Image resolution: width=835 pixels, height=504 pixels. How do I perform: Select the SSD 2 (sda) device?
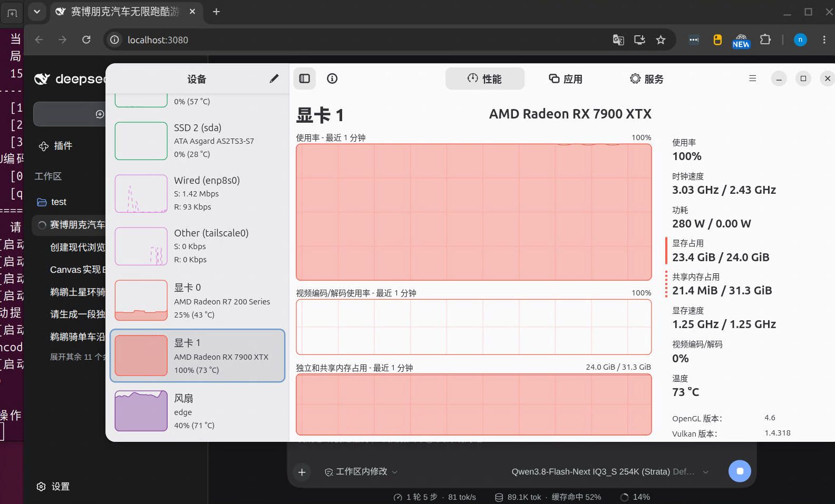click(x=198, y=141)
